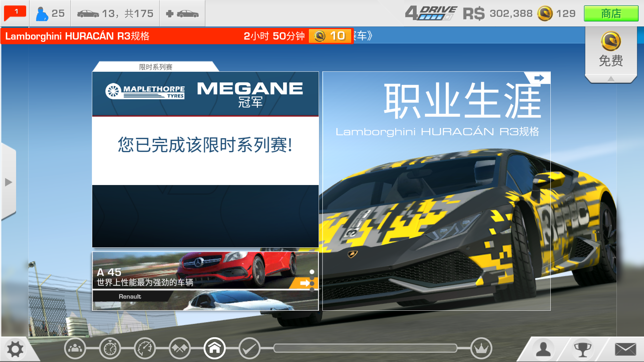The image size is (644, 362).
Task: Tap the gold helmet coin balance 129
Action: click(556, 13)
